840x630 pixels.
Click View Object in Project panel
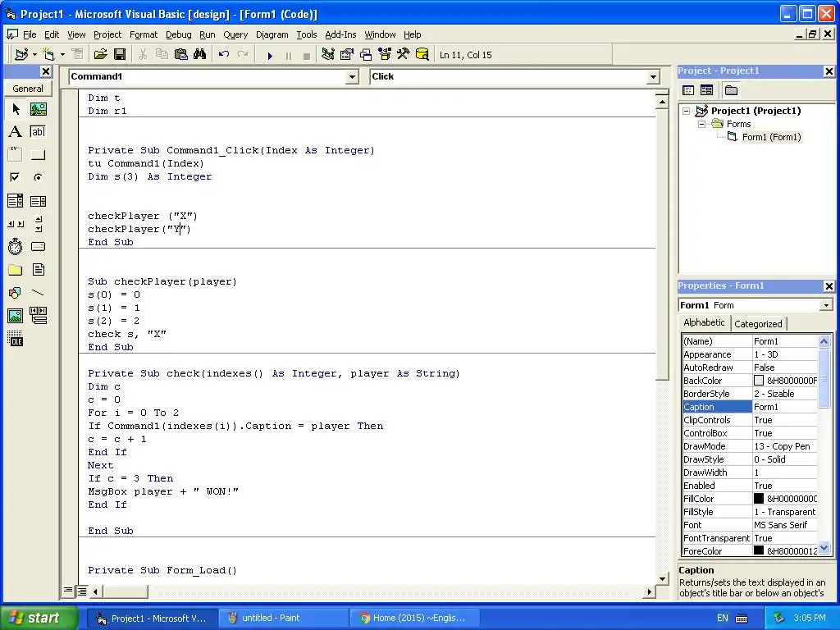tap(706, 90)
